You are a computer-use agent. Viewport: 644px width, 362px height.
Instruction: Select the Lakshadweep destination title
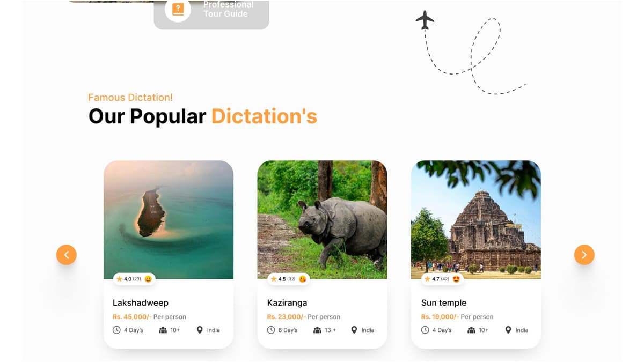coord(141,302)
